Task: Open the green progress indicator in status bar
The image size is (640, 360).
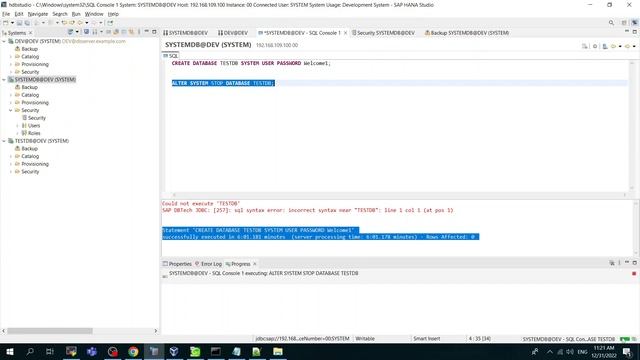Action: click(x=625, y=339)
